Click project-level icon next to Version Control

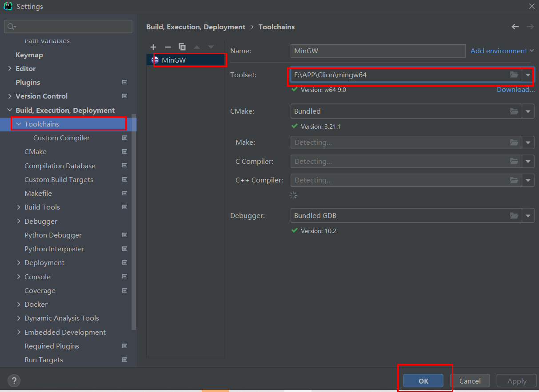coord(125,96)
